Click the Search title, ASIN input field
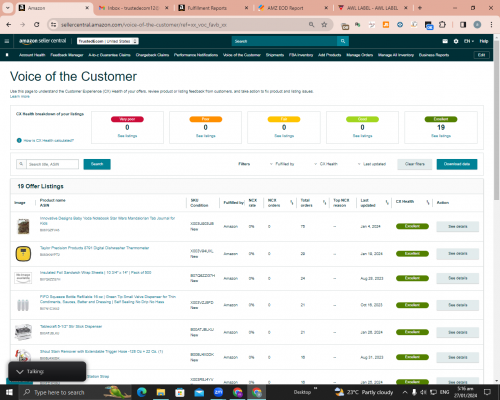 pos(52,164)
